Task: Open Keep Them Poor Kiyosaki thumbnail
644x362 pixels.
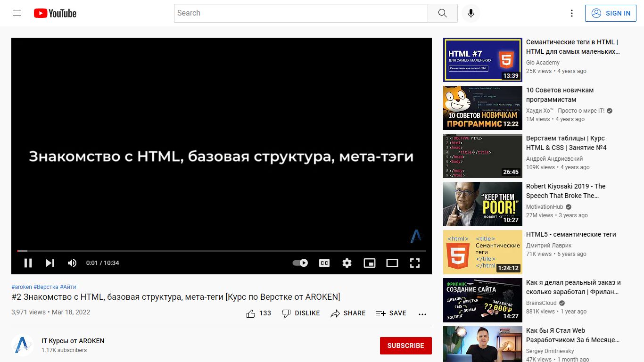Action: pos(483,204)
